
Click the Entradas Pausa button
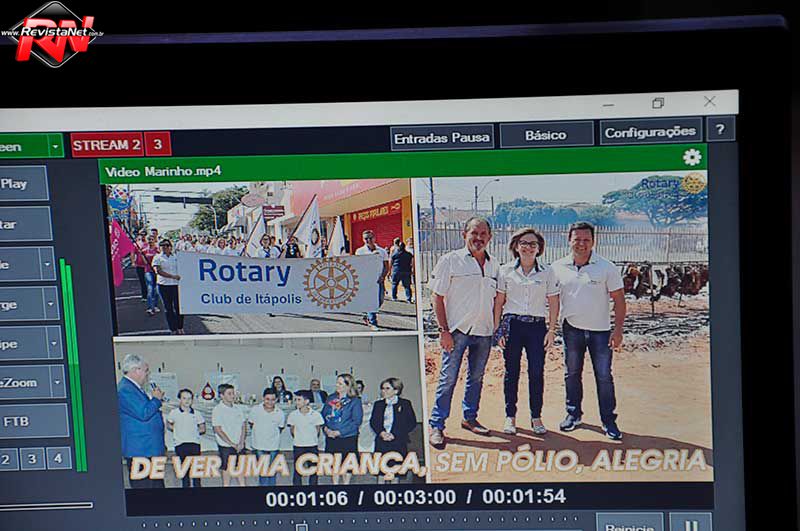442,138
